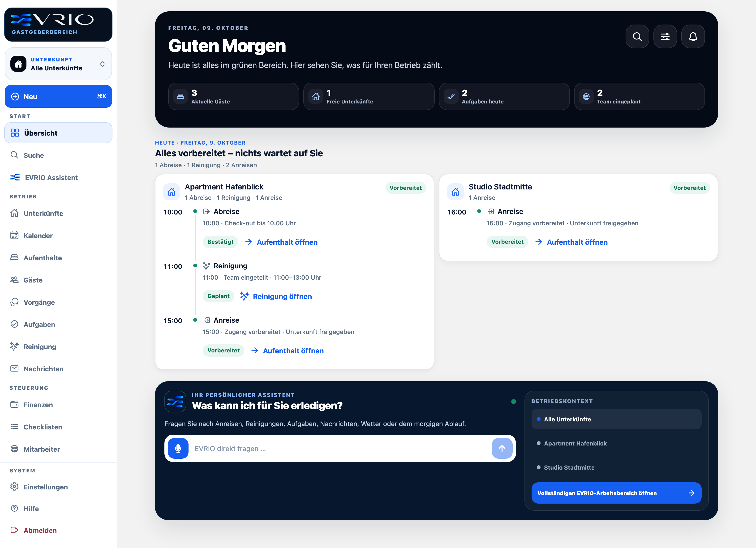The height and width of the screenshot is (548, 756).
Task: Click the Aktuelle Gäste stat card
Action: pyautogui.click(x=234, y=97)
